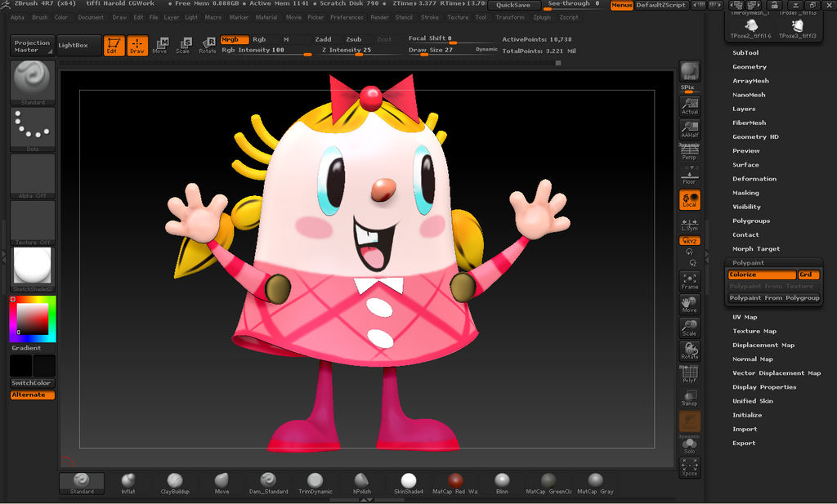This screenshot has height=504, width=837.
Task: Click the Xpose icon
Action: (x=690, y=467)
